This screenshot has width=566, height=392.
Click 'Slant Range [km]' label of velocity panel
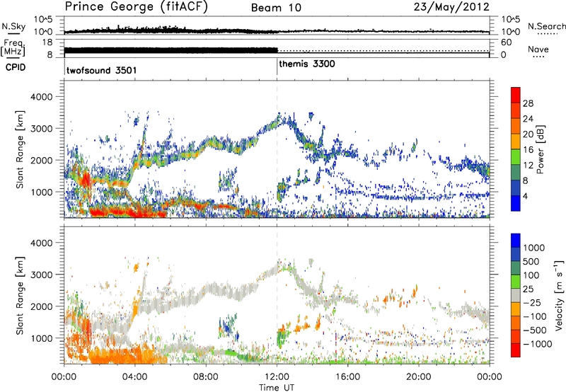[20, 295]
